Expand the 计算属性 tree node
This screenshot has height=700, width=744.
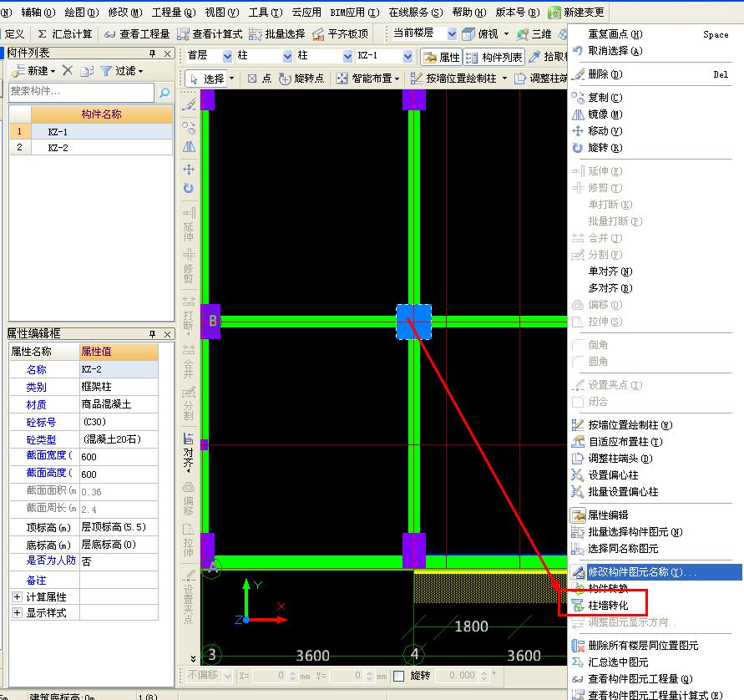pyautogui.click(x=17, y=596)
